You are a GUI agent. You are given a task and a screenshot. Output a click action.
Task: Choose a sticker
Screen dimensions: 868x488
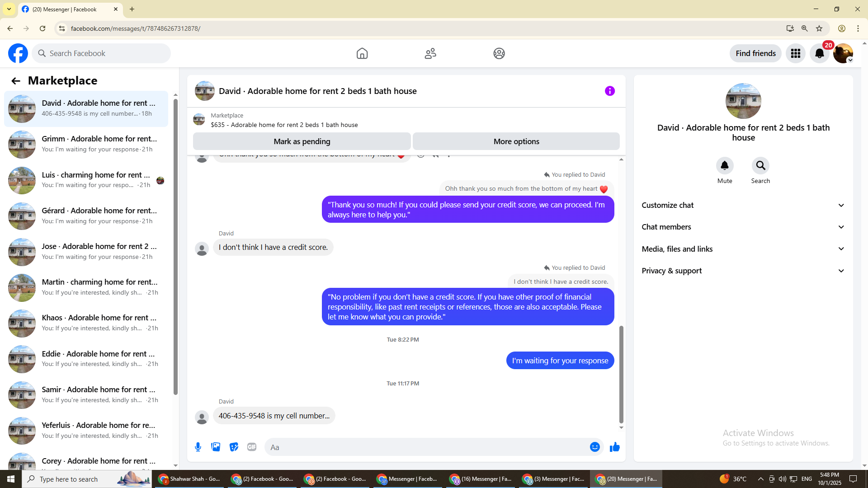pyautogui.click(x=234, y=447)
